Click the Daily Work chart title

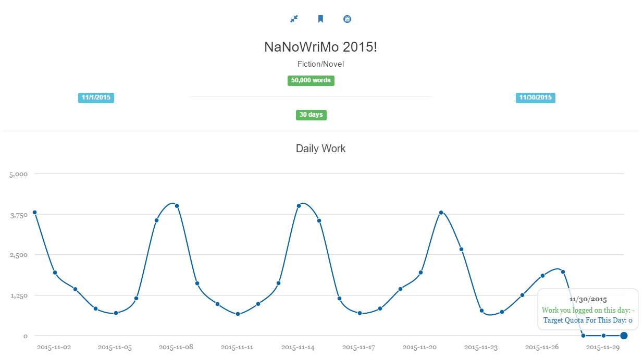coord(320,149)
